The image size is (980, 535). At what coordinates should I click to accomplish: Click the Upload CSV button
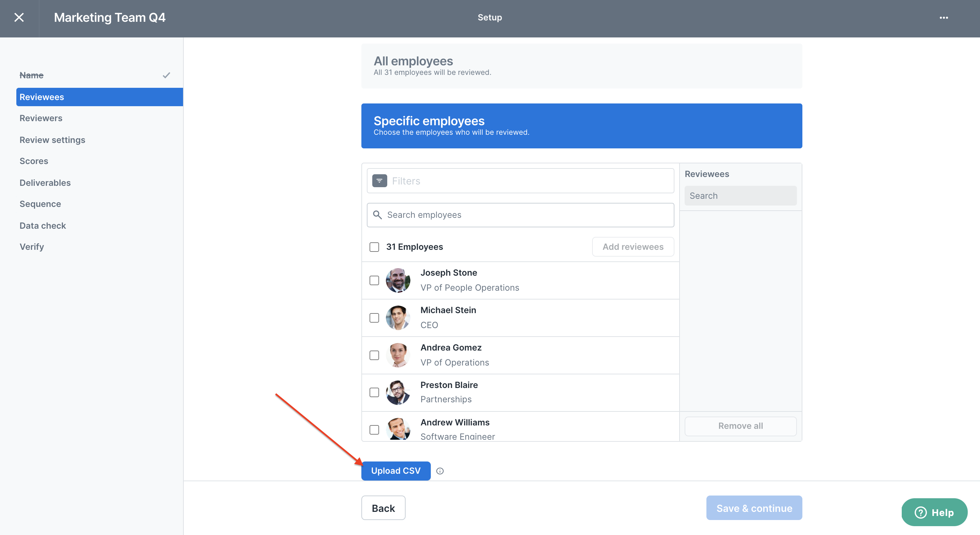tap(396, 471)
